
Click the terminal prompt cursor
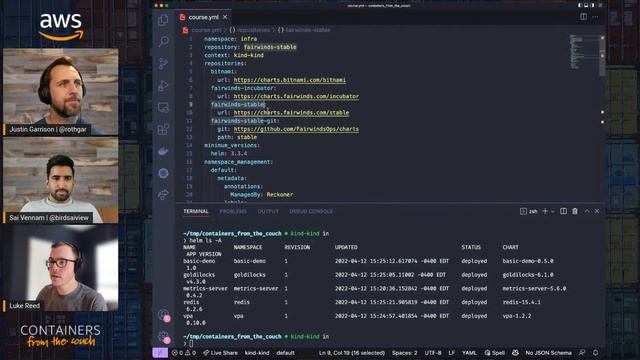click(191, 344)
